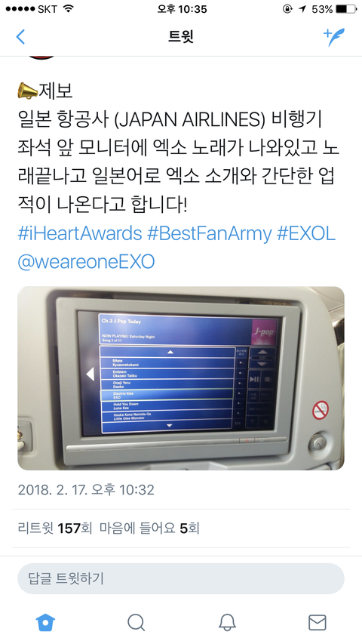Screen dimensions: 362x644
Task: Visit the @weareoneEXO profile mention
Action: pos(86,262)
